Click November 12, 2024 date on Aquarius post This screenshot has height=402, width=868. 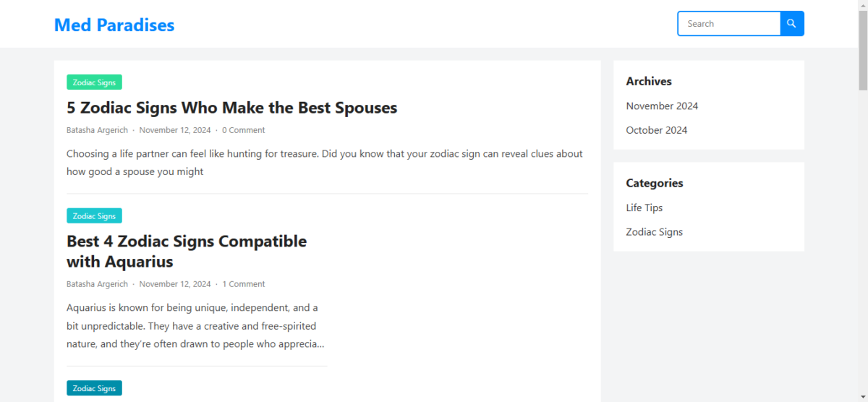tap(175, 284)
